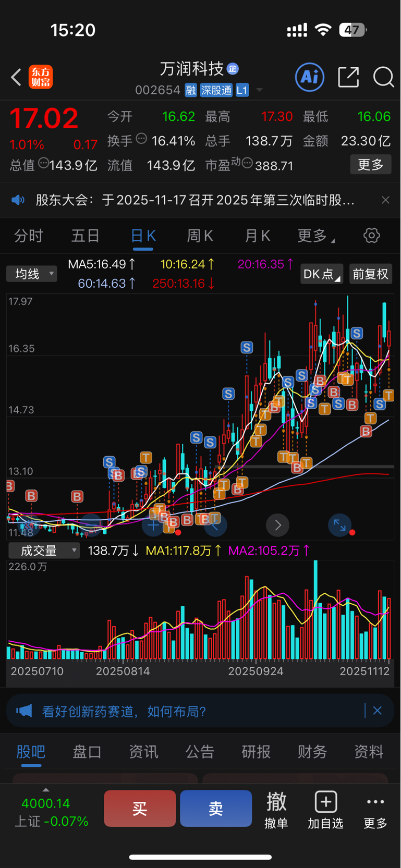Screen dimensions: 401x868
Task: Tap the L1 level badge
Action: 242,90
